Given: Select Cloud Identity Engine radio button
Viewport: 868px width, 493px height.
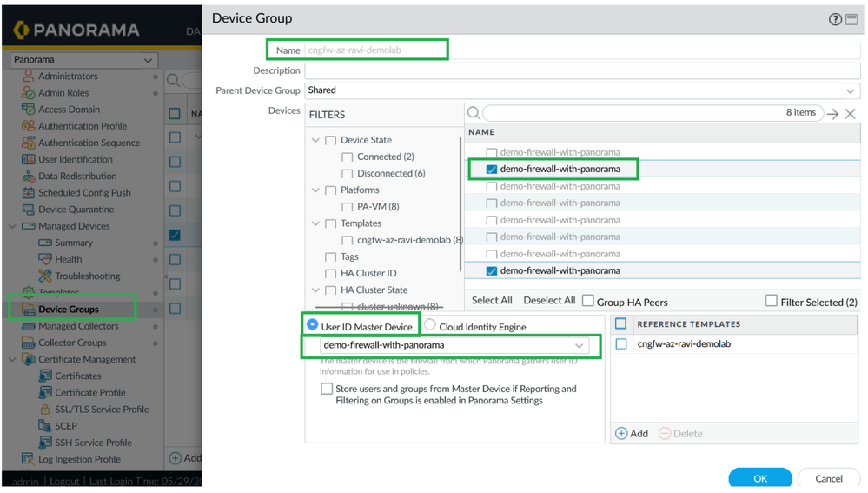Looking at the screenshot, I should (x=429, y=324).
